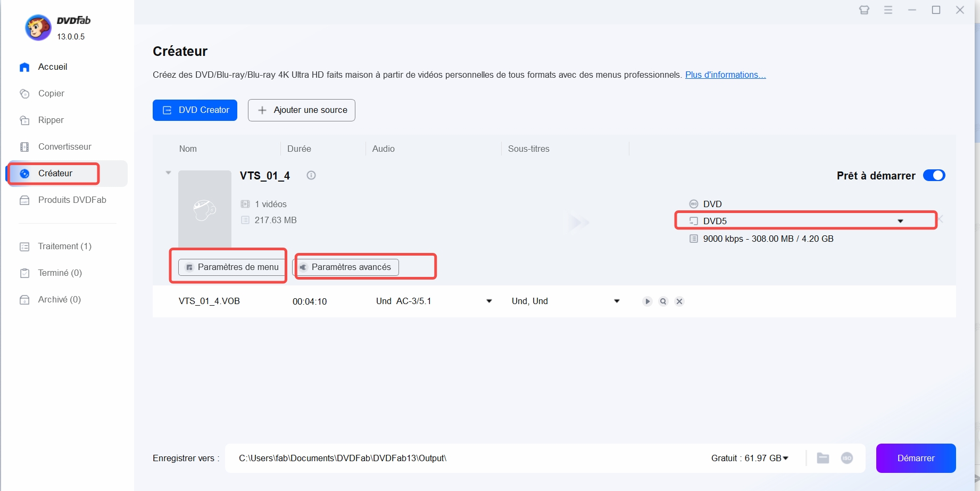Image resolution: width=980 pixels, height=491 pixels.
Task: Click the Sous-titres column header
Action: click(x=529, y=149)
